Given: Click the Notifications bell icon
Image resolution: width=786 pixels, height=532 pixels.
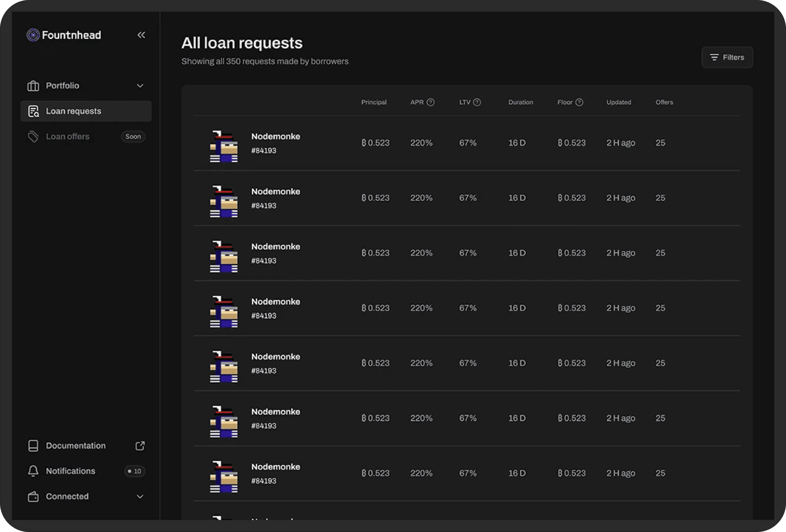Looking at the screenshot, I should tap(33, 471).
